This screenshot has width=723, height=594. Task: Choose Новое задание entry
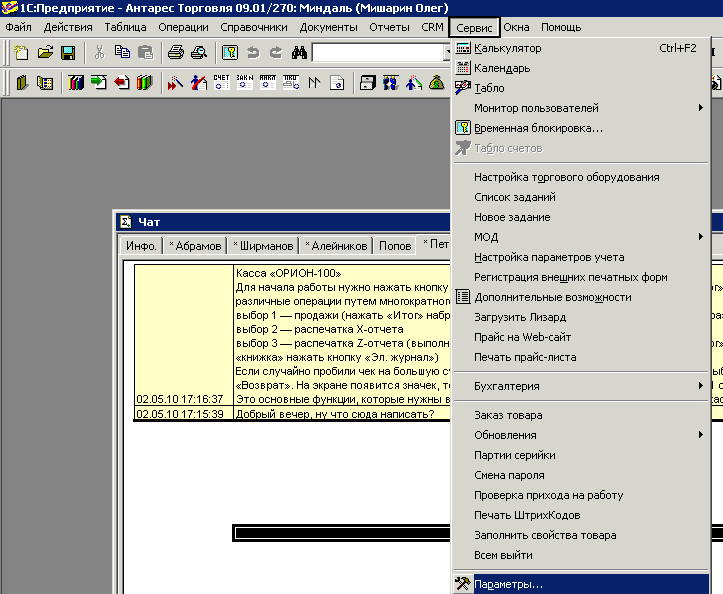pos(581,217)
